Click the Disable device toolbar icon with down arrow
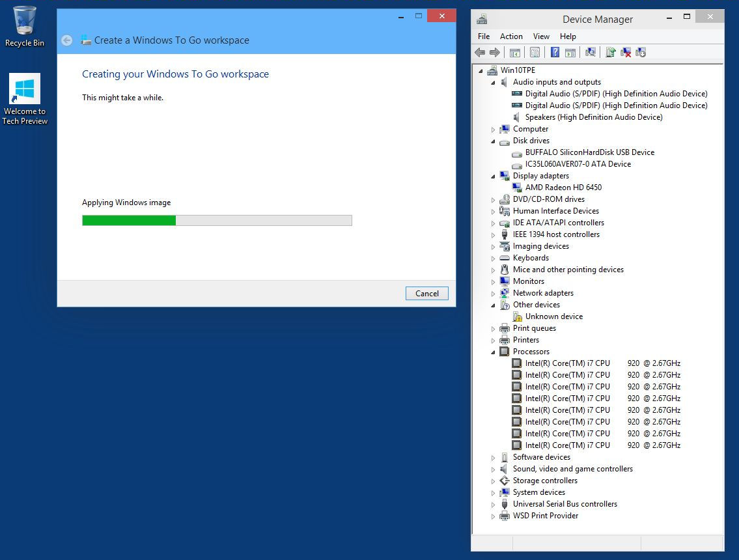 tap(641, 52)
